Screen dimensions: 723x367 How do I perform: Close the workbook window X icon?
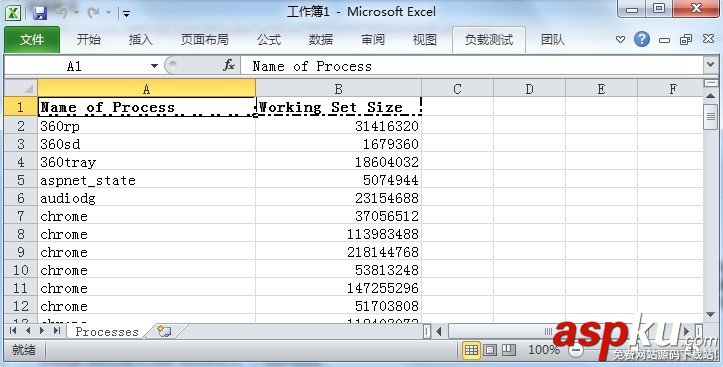[x=708, y=39]
